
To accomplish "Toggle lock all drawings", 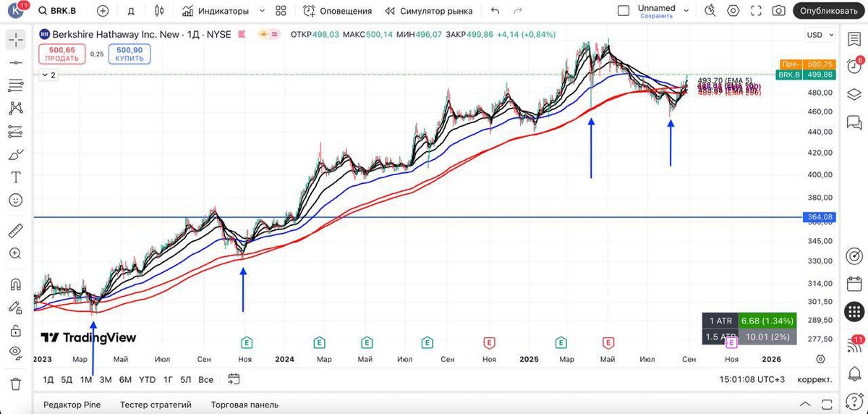I will pos(16,330).
